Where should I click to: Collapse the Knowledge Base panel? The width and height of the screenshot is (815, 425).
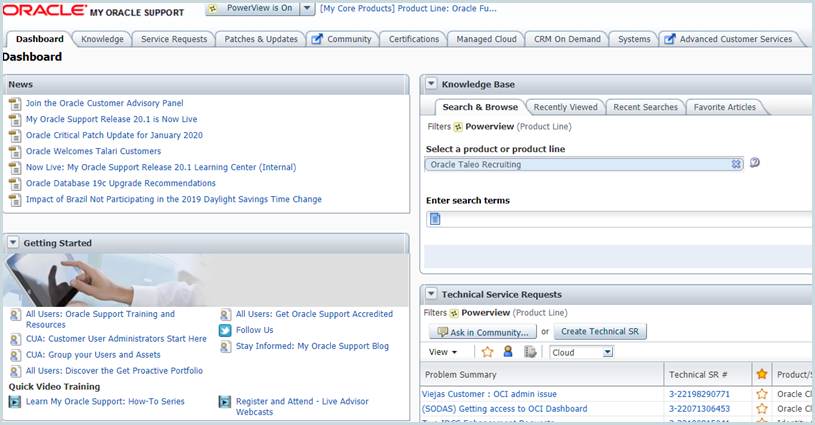click(430, 85)
